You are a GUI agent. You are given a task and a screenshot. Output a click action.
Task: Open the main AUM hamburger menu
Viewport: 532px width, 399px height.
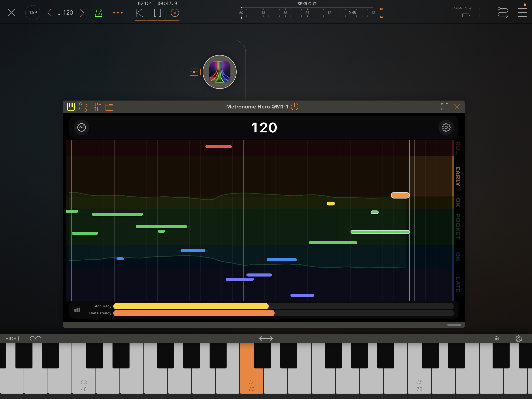(x=522, y=13)
